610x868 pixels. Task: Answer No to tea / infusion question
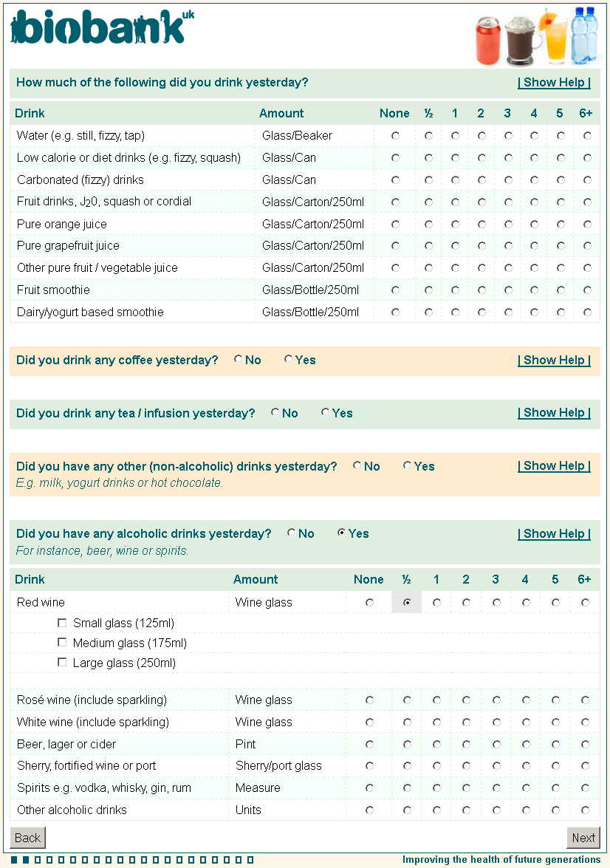pos(275,413)
